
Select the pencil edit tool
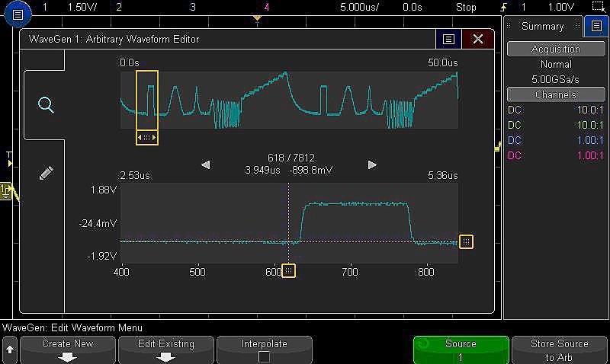pyautogui.click(x=46, y=173)
